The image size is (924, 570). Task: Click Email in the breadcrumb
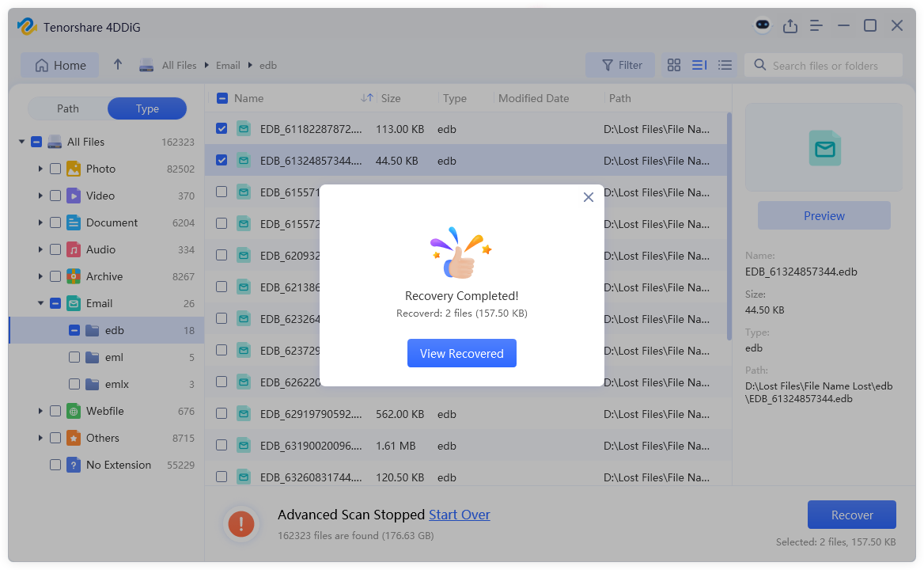(x=228, y=66)
